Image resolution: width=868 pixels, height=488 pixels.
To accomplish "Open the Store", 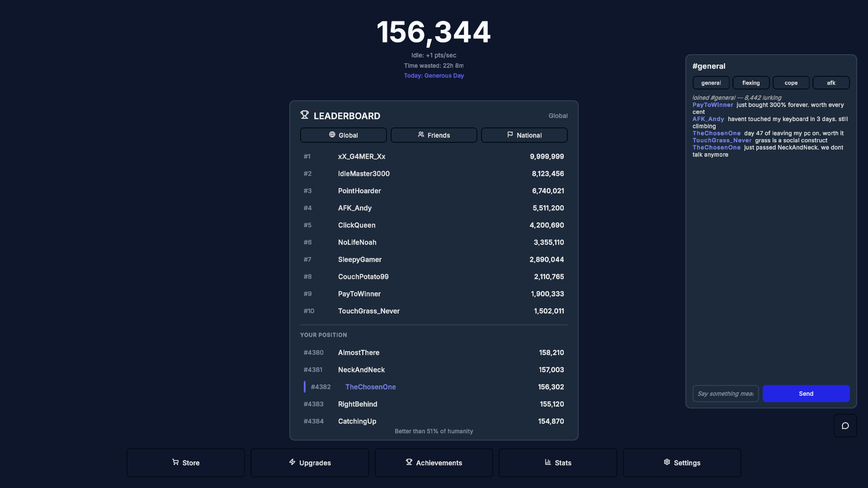I will 186,463.
